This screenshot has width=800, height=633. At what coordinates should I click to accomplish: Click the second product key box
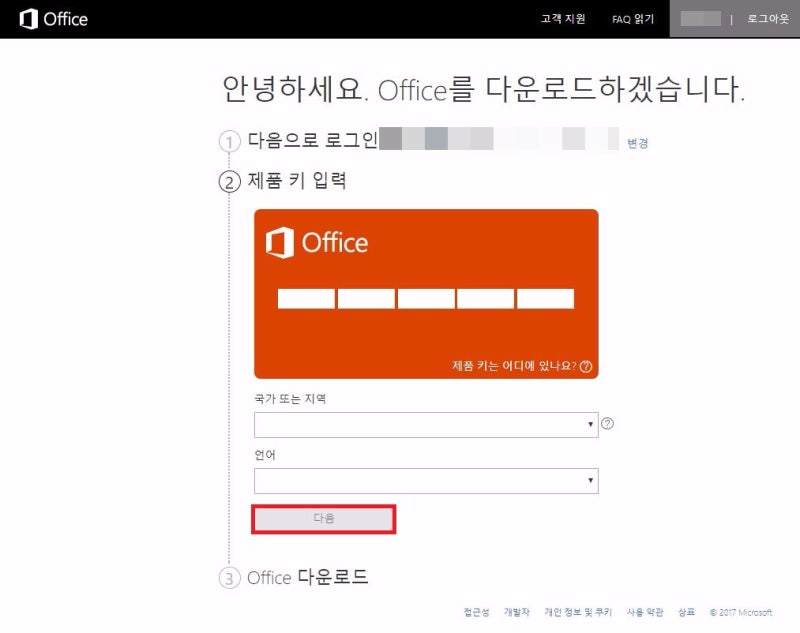366,298
